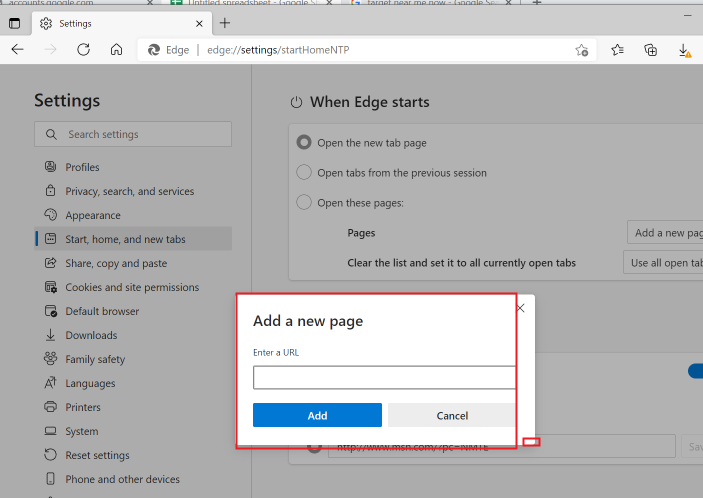Image resolution: width=703 pixels, height=498 pixels.
Task: Open the tab actions menu icon
Action: [x=14, y=22]
